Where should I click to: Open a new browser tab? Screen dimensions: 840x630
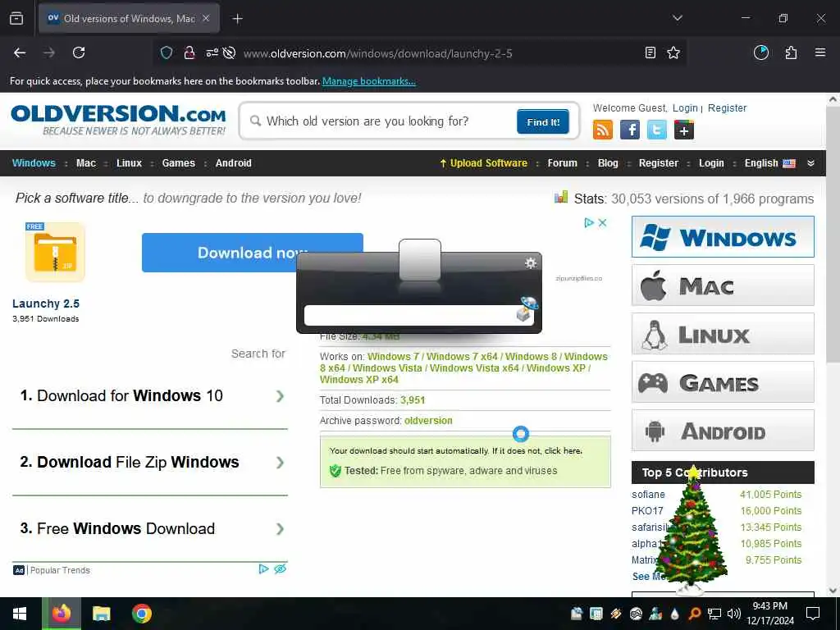point(237,19)
